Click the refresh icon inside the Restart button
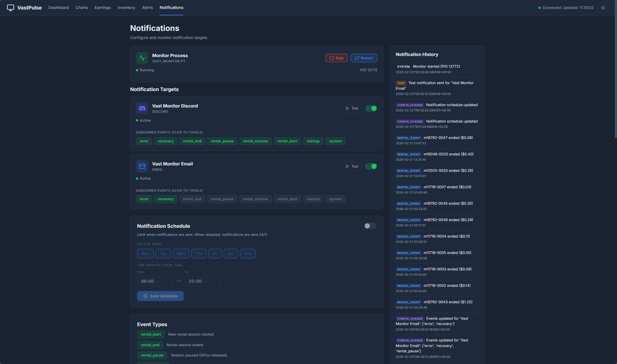 [357, 58]
